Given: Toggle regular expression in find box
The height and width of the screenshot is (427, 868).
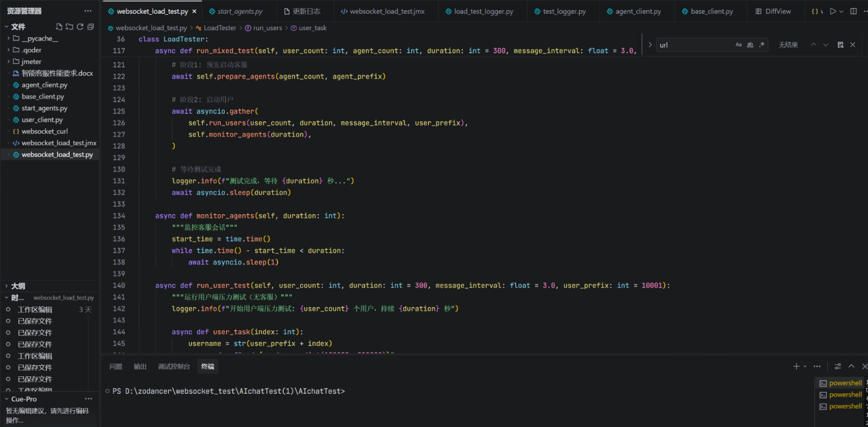Looking at the screenshot, I should [x=762, y=45].
